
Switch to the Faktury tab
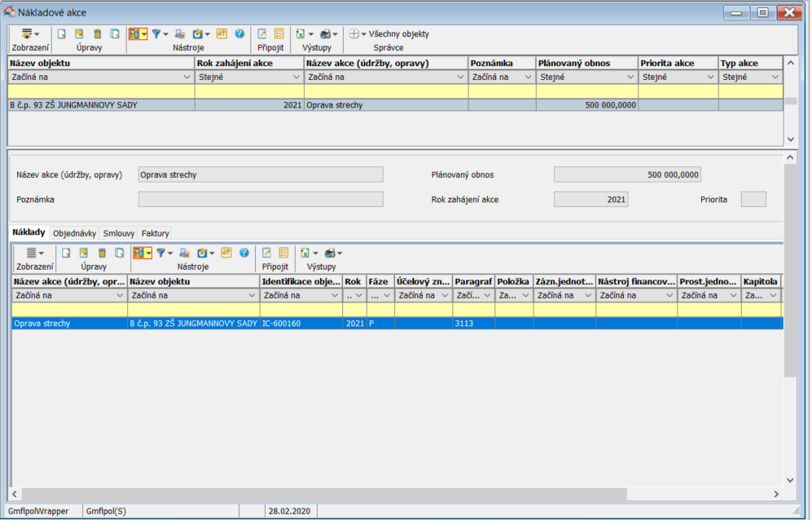coord(155,233)
